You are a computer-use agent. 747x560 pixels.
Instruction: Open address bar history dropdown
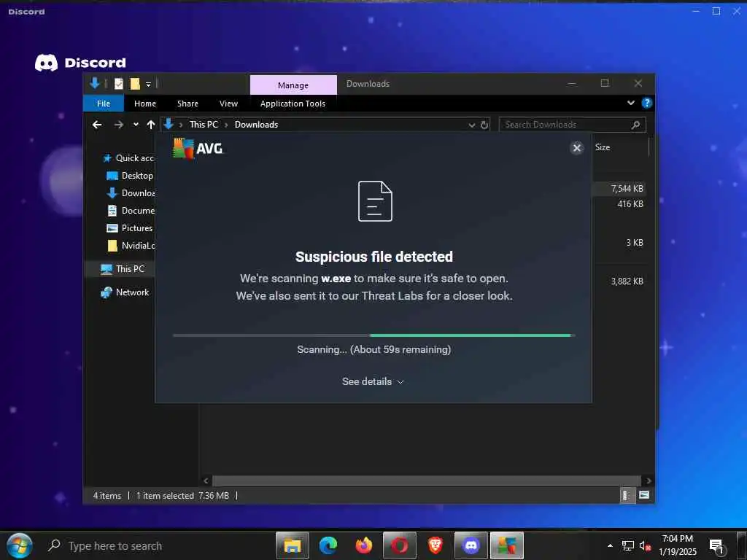(x=472, y=125)
